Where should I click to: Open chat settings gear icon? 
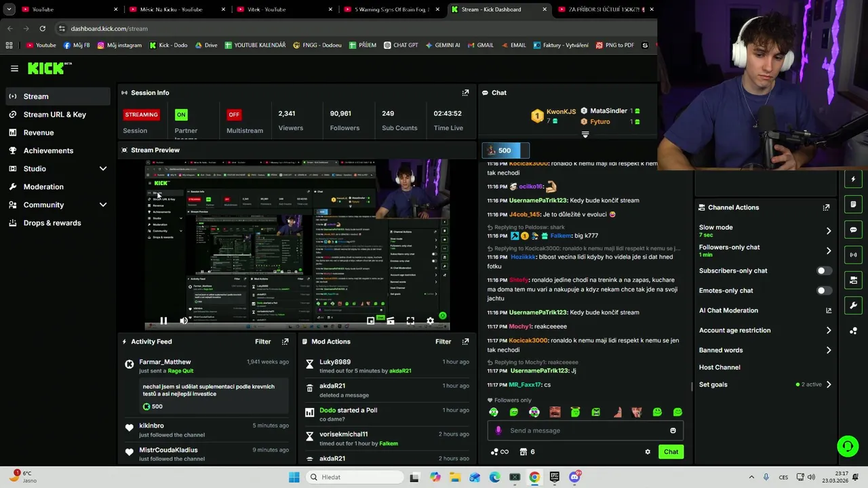click(648, 452)
